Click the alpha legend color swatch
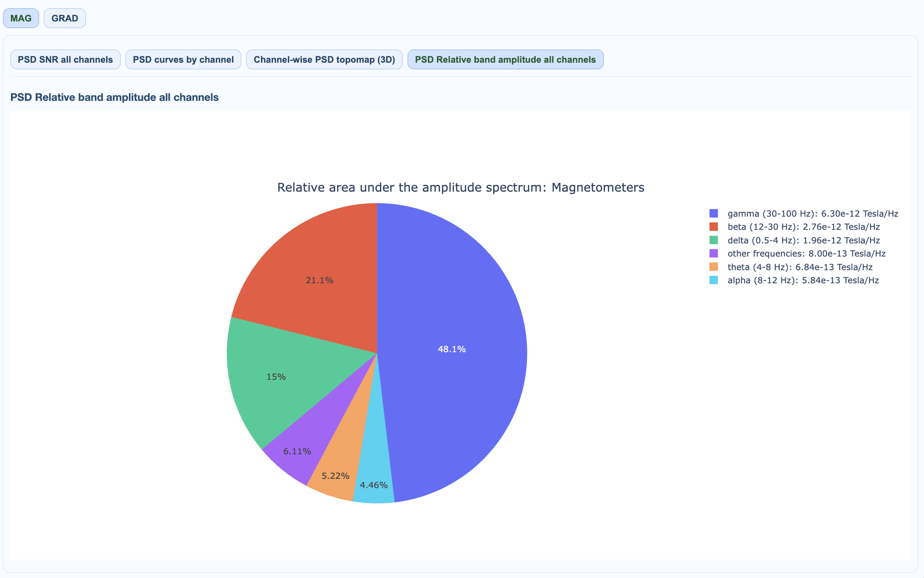Viewport: 924px width, 578px height. 713,280
